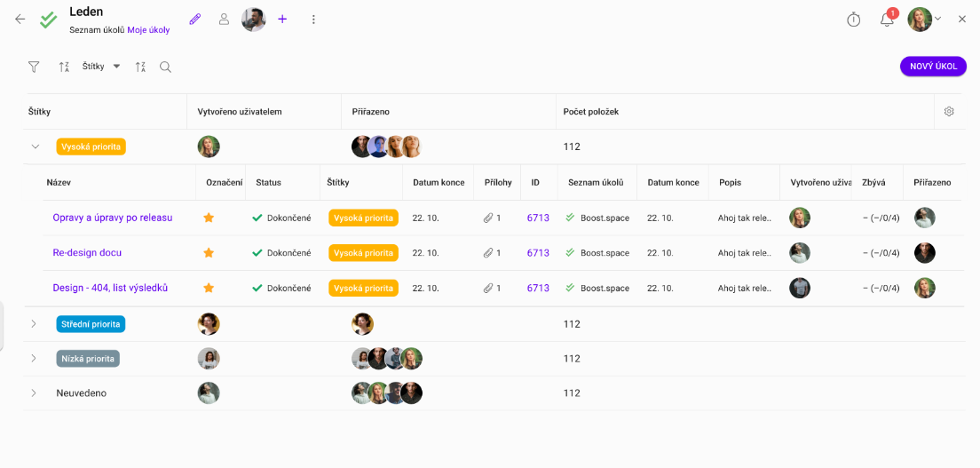Click the purple pencil edit icon
Viewport: 980px width, 468px height.
[x=195, y=19]
